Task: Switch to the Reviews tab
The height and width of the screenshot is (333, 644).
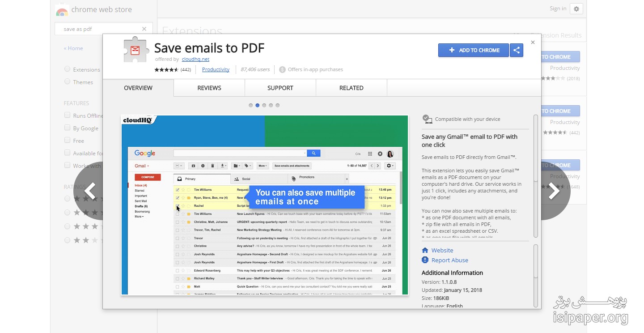Action: [209, 88]
